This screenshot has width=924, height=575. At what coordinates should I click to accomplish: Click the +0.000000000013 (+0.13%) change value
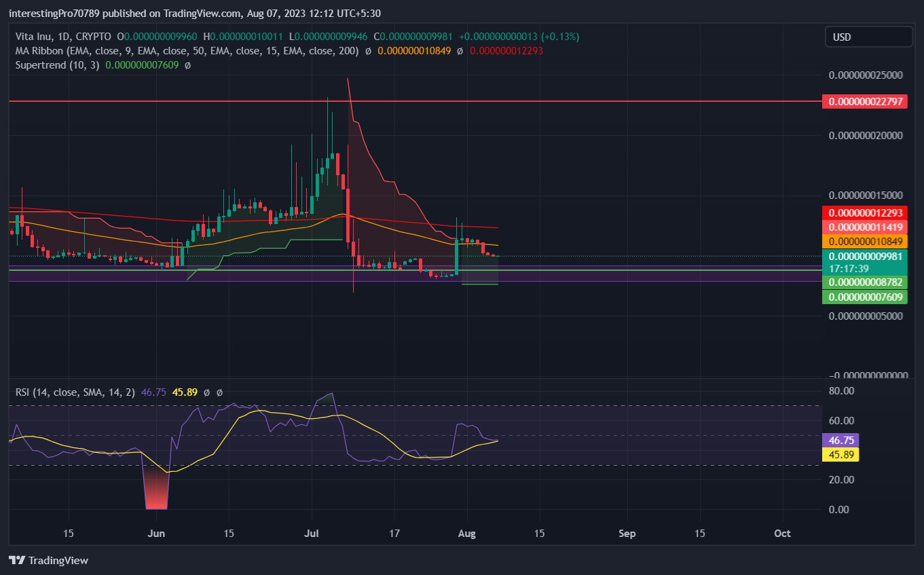click(x=519, y=36)
